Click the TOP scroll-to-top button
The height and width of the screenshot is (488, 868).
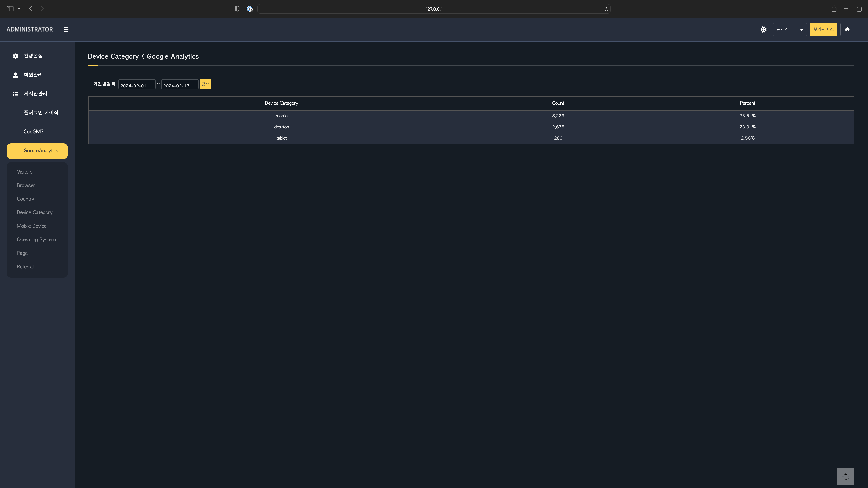845,476
